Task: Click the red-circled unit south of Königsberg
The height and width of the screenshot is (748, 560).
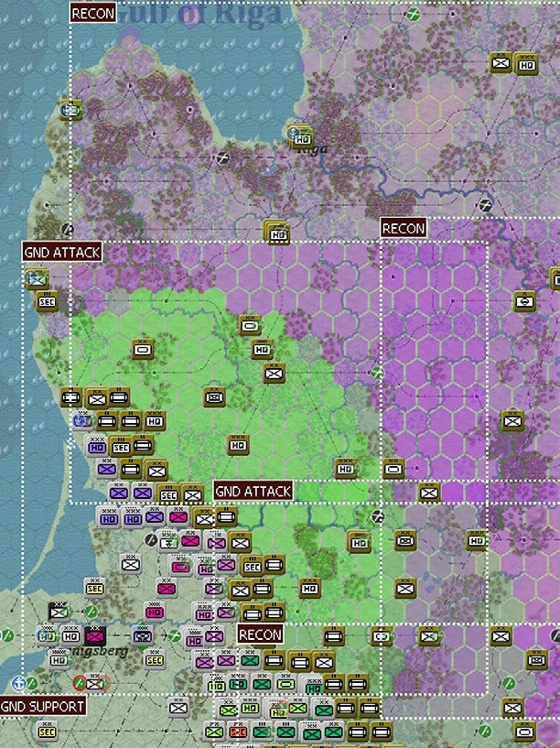Action: coord(92,682)
